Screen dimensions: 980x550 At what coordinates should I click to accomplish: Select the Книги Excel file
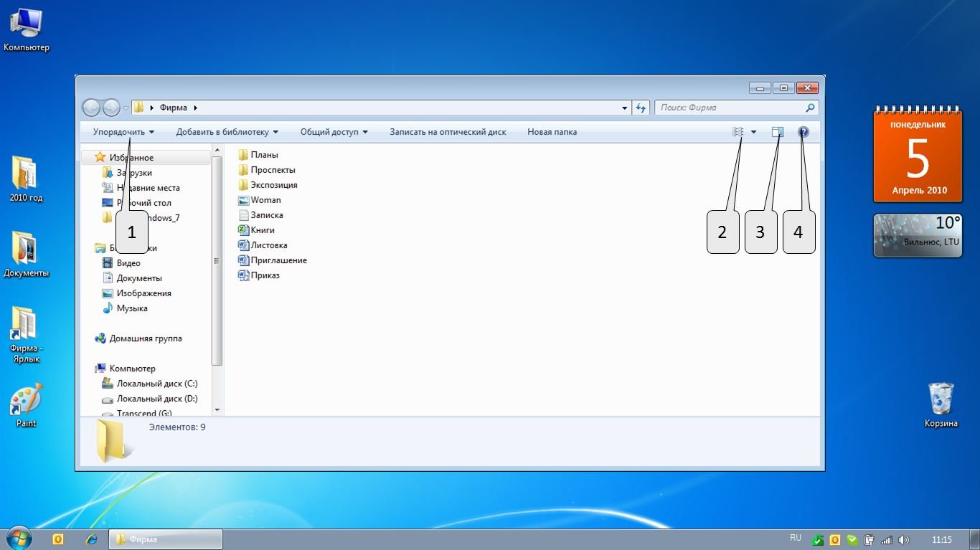pyautogui.click(x=263, y=230)
